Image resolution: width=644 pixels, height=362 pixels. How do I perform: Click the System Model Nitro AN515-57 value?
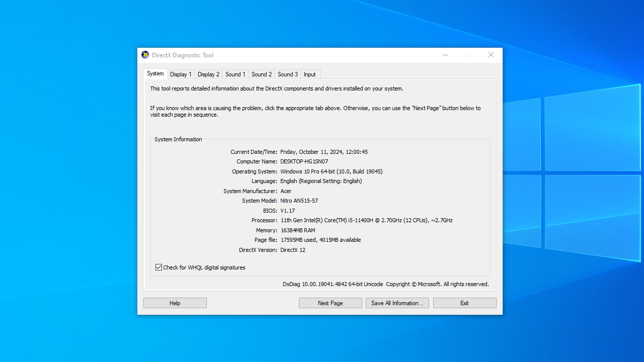tap(299, 201)
